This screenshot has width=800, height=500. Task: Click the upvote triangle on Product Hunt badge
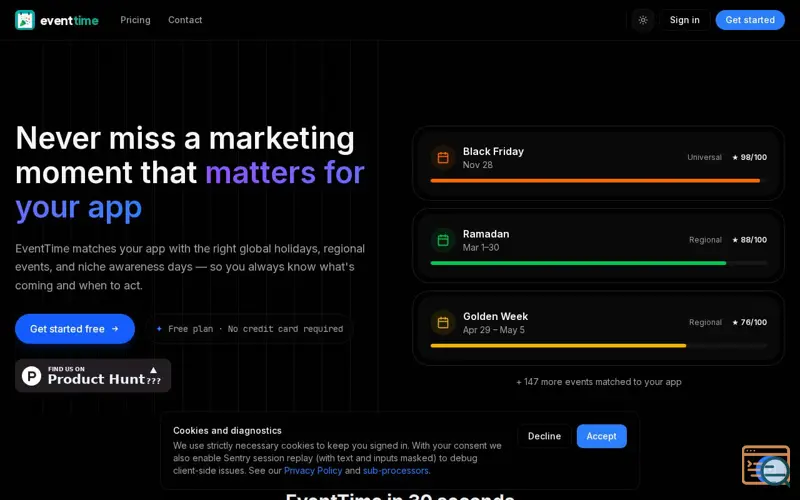coord(154,370)
